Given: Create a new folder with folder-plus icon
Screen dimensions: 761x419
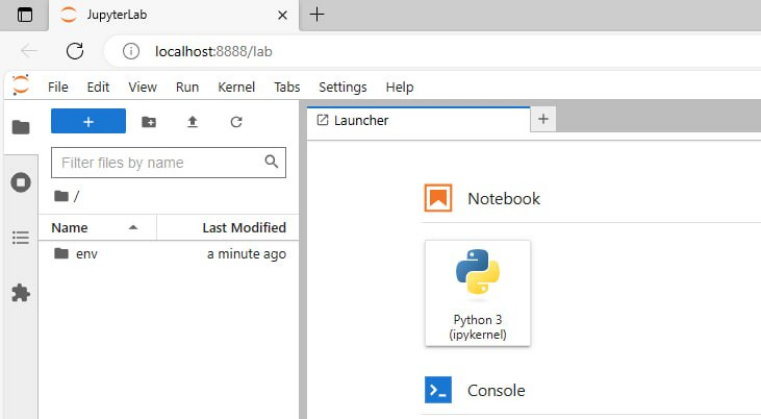Looking at the screenshot, I should pyautogui.click(x=149, y=121).
